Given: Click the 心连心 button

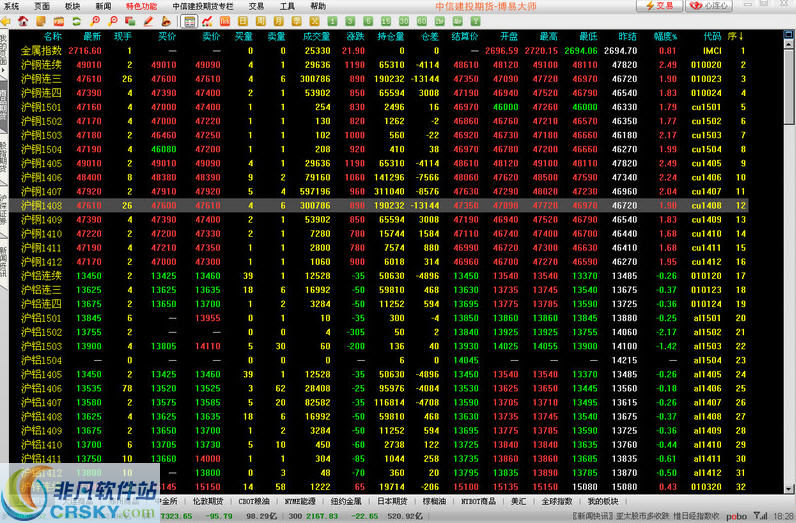Looking at the screenshot, I should pyautogui.click(x=709, y=6).
